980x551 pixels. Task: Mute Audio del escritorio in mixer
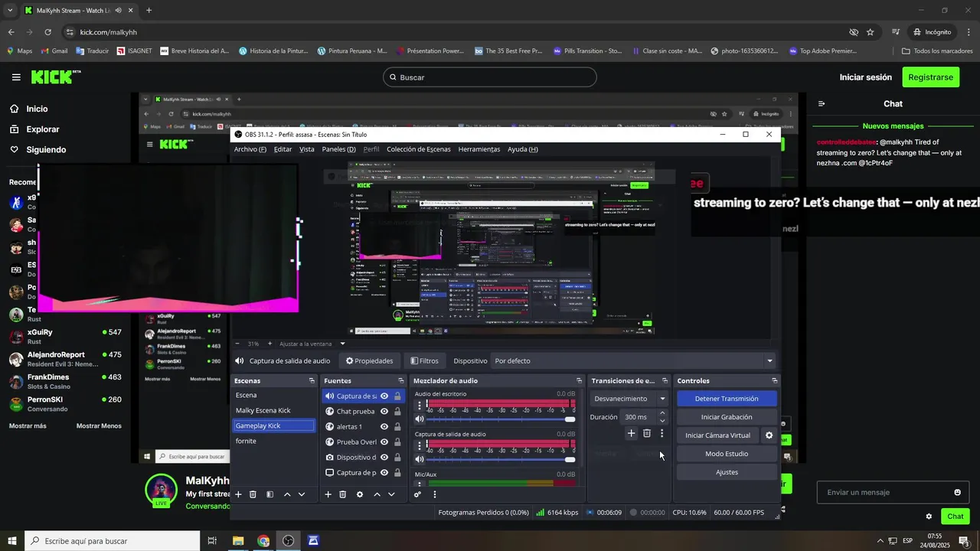(x=420, y=419)
